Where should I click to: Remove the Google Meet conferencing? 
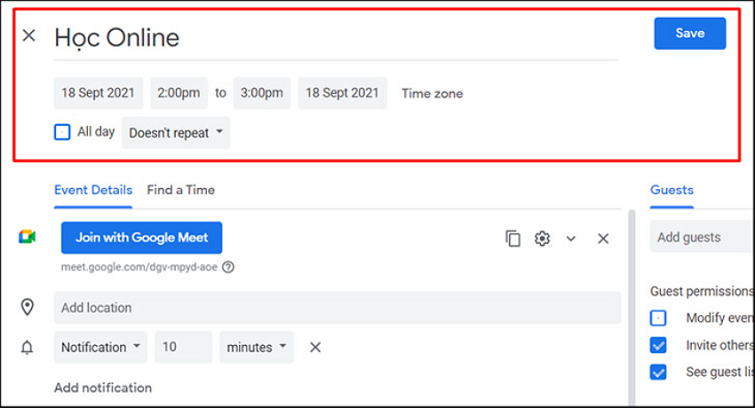603,238
